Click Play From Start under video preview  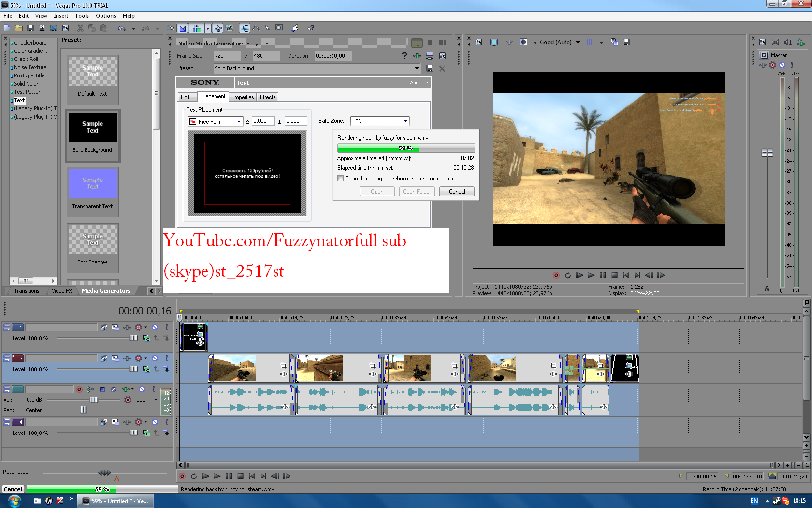(x=579, y=275)
